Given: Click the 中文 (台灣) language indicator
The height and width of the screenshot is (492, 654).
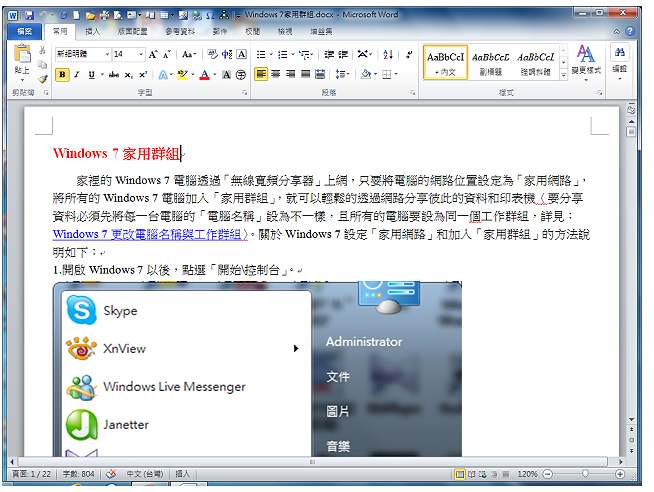Looking at the screenshot, I should [x=145, y=474].
